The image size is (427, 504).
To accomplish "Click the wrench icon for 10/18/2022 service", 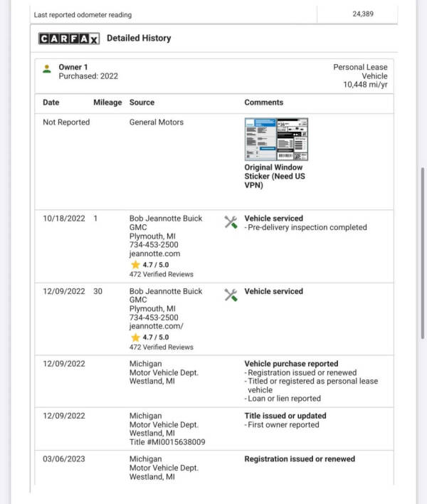I will pyautogui.click(x=231, y=222).
